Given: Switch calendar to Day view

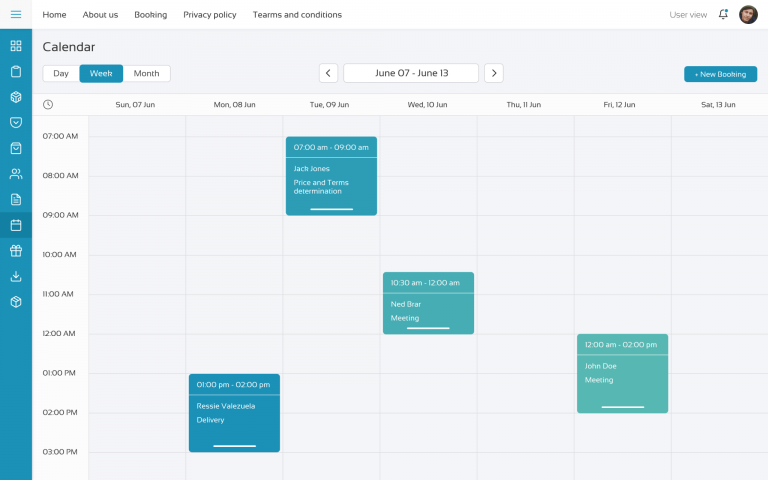Looking at the screenshot, I should coord(61,73).
